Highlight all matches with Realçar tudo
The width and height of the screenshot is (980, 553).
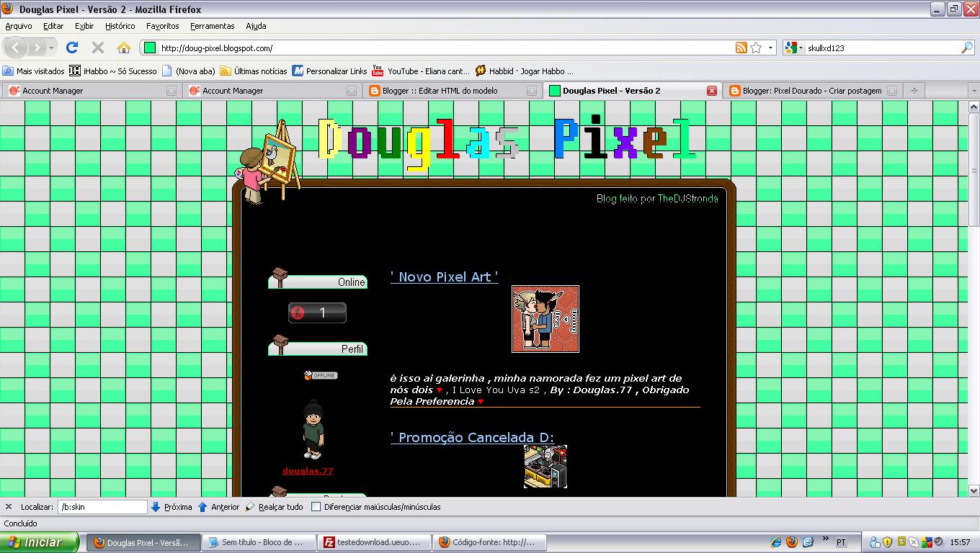[x=274, y=507]
